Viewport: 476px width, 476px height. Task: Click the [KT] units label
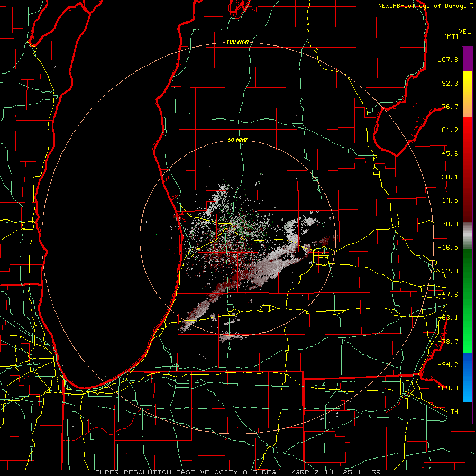point(452,36)
